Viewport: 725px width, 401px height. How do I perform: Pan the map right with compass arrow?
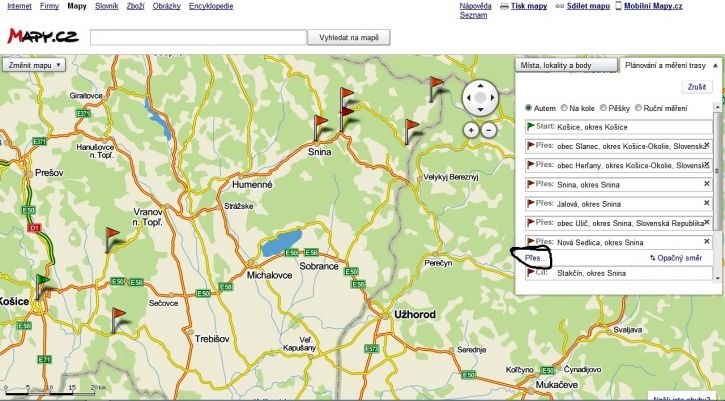(492, 98)
